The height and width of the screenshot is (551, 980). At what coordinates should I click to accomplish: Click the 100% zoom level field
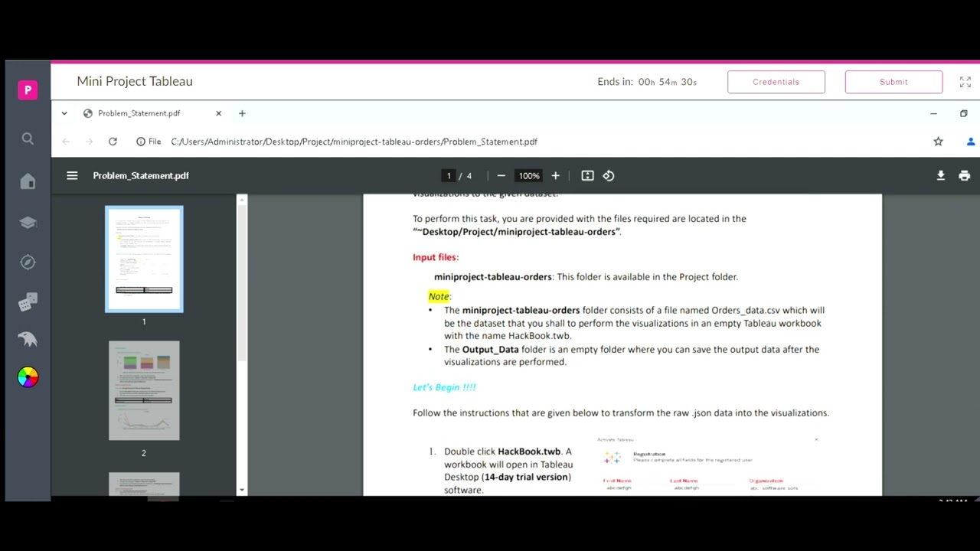(x=529, y=176)
